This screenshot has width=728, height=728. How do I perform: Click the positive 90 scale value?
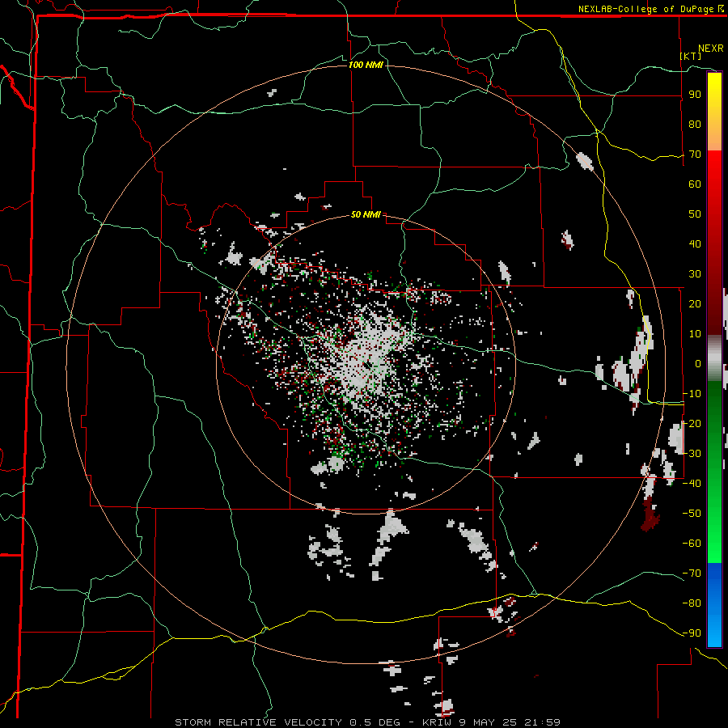[695, 95]
